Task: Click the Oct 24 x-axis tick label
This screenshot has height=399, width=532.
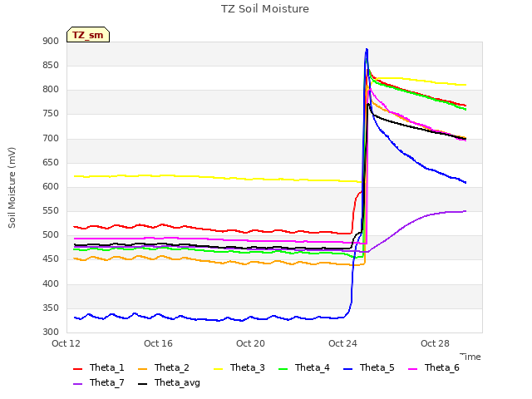Action: pos(342,343)
